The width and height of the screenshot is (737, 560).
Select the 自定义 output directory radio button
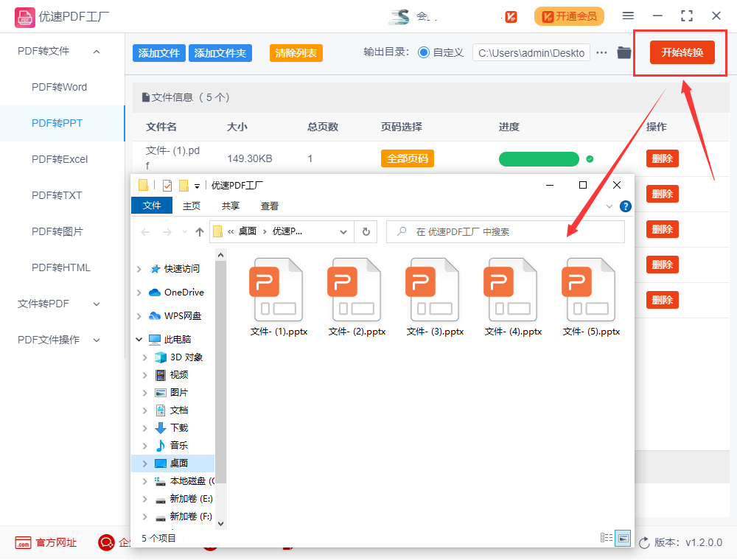point(424,52)
